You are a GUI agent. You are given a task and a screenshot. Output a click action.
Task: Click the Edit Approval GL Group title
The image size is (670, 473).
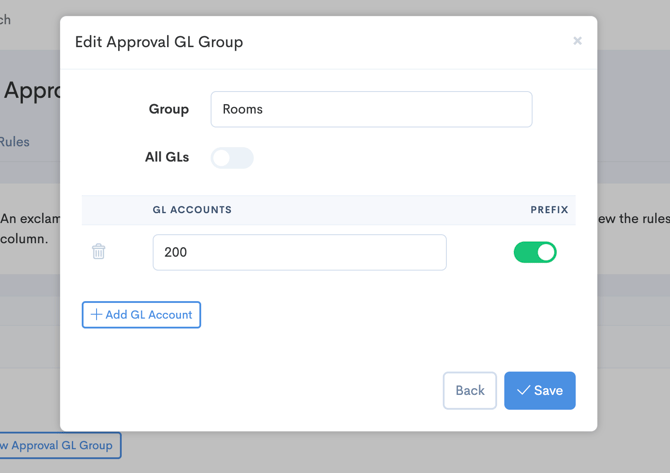point(159,42)
